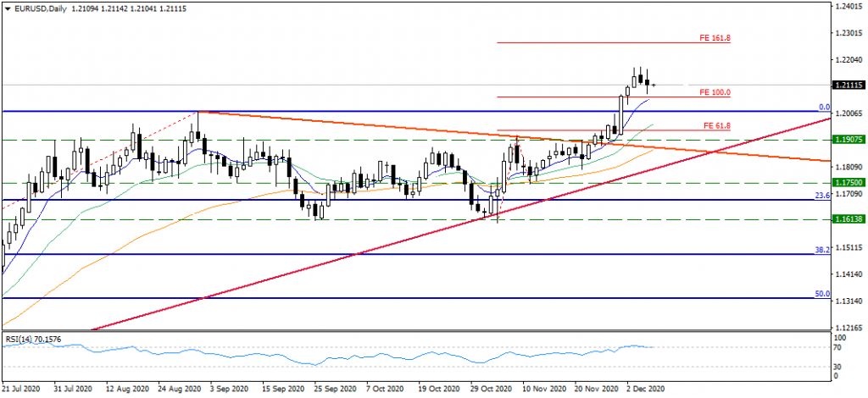
Task: Click 1.24075 on the price axis
Action: (848, 7)
